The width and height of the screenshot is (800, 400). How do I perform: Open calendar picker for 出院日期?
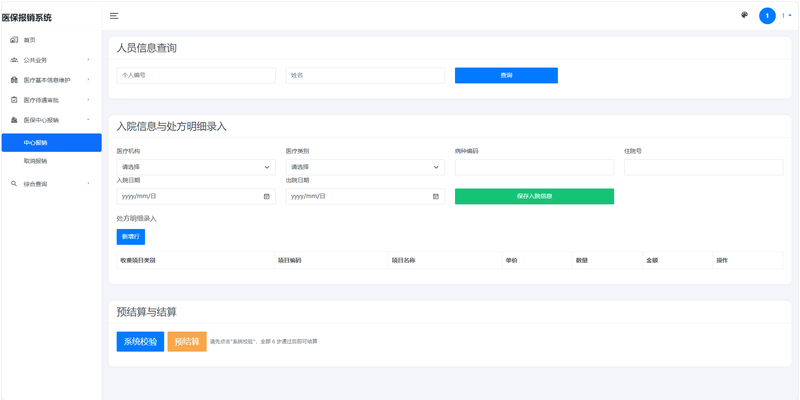point(436,196)
